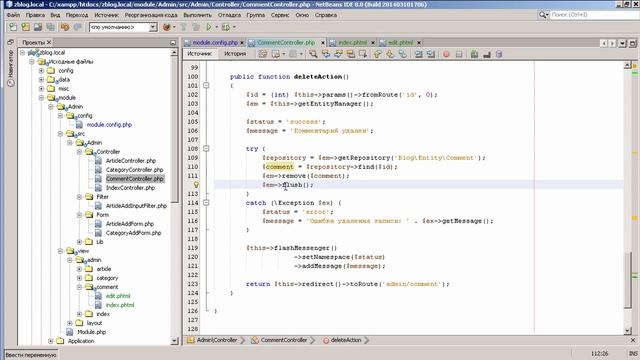Select ArticleController.php in the project tree
640x360 pixels.
point(131,161)
